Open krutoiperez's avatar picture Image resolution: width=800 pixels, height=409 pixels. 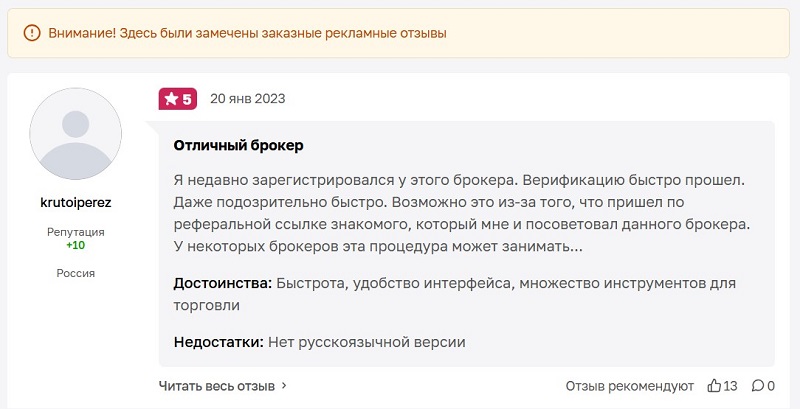[x=76, y=134]
